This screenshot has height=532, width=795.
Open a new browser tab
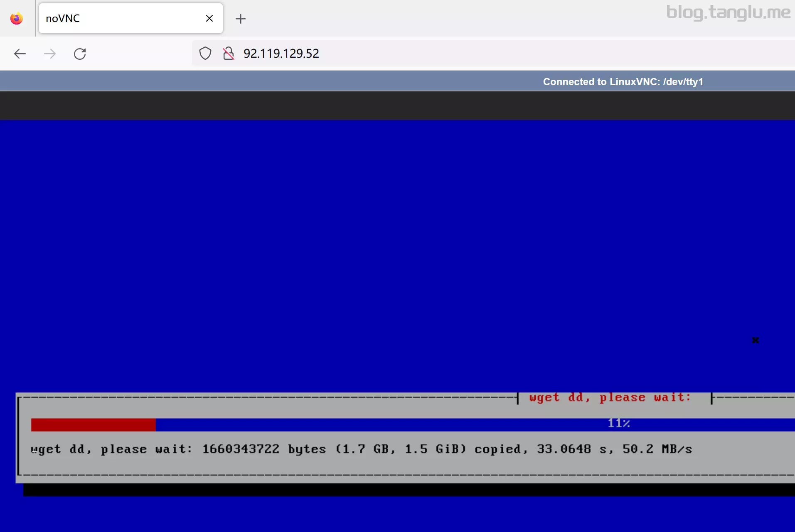pyautogui.click(x=241, y=19)
